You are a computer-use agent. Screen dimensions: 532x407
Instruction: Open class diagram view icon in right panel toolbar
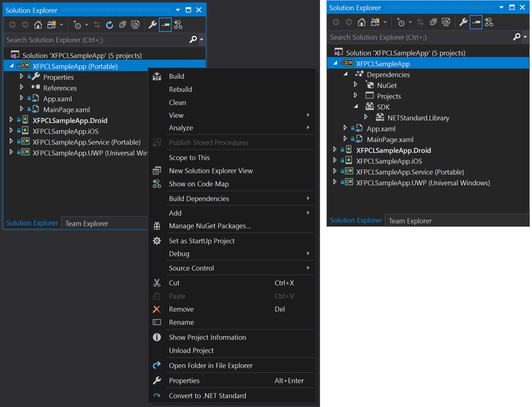pyautogui.click(x=489, y=22)
